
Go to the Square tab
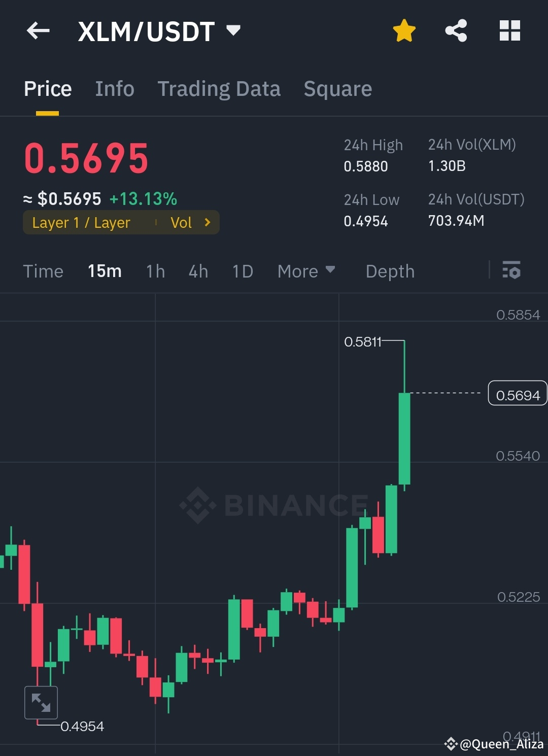pyautogui.click(x=337, y=88)
